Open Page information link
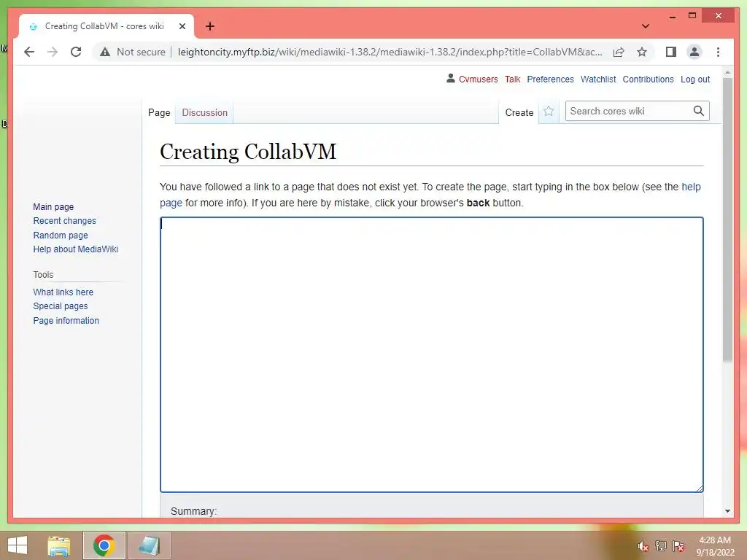The height and width of the screenshot is (560, 747). 66,321
